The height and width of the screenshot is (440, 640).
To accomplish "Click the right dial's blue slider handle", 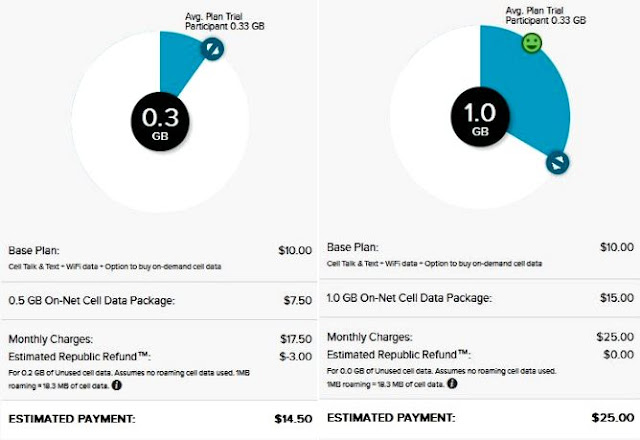I will click(x=558, y=162).
